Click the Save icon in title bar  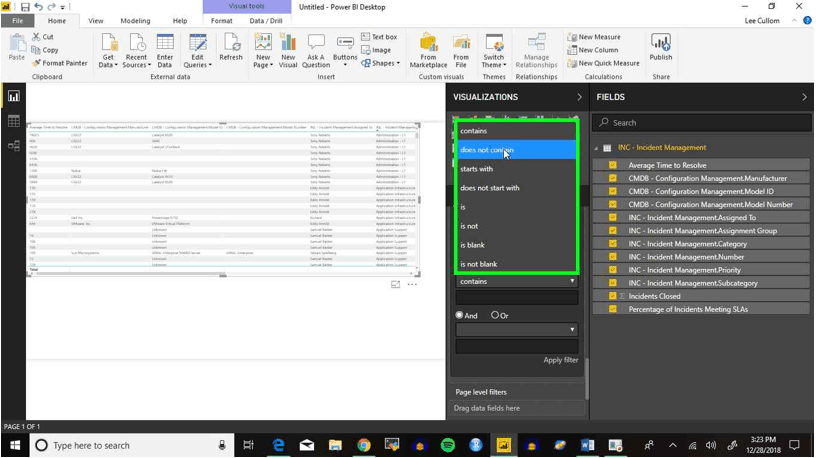(x=25, y=7)
